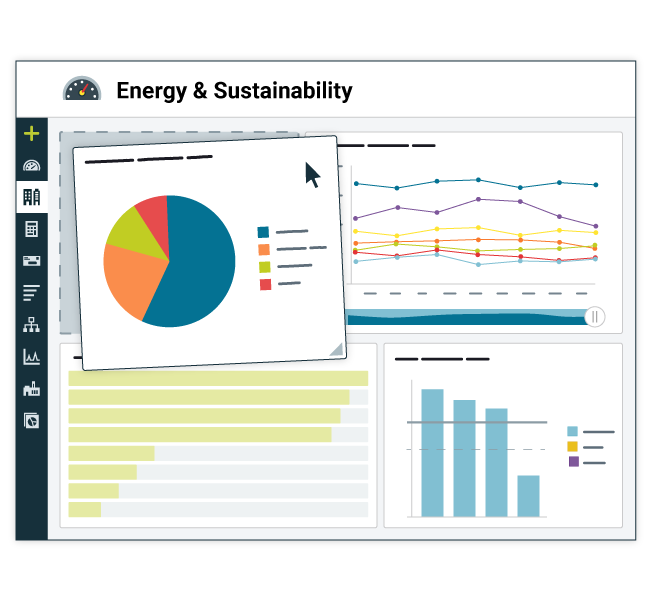This screenshot has width=651, height=601.
Task: Select the highlighted buildings icon in sidebar
Action: click(32, 197)
